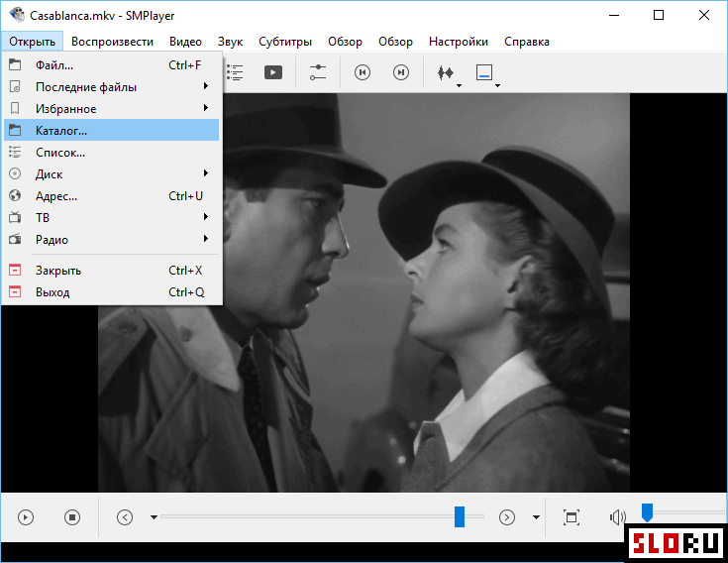Click the audio waveform toolbar icon
The height and width of the screenshot is (563, 728).
tap(446, 72)
